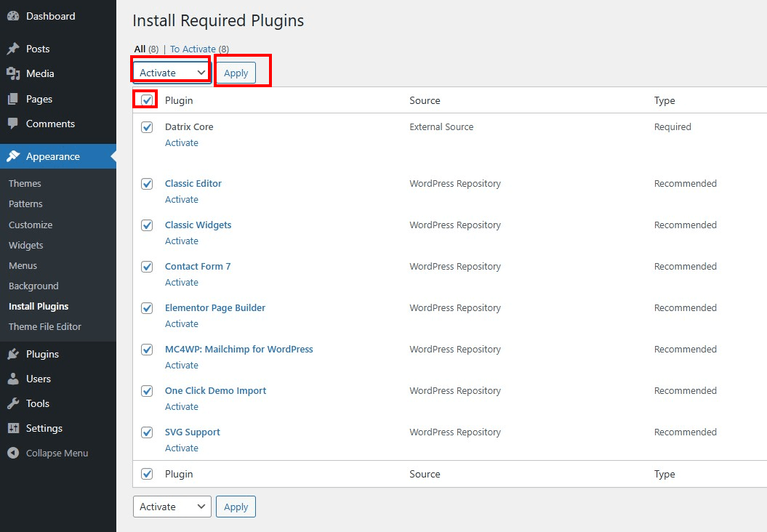Viewport: 767px width, 532px height.
Task: Uncheck the SVG Support checkbox
Action: pyautogui.click(x=147, y=432)
